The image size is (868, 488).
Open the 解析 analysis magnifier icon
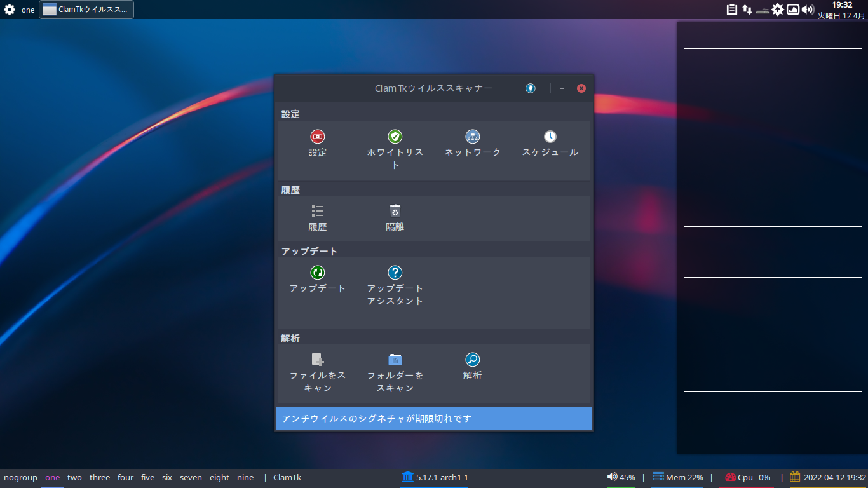coord(472,360)
